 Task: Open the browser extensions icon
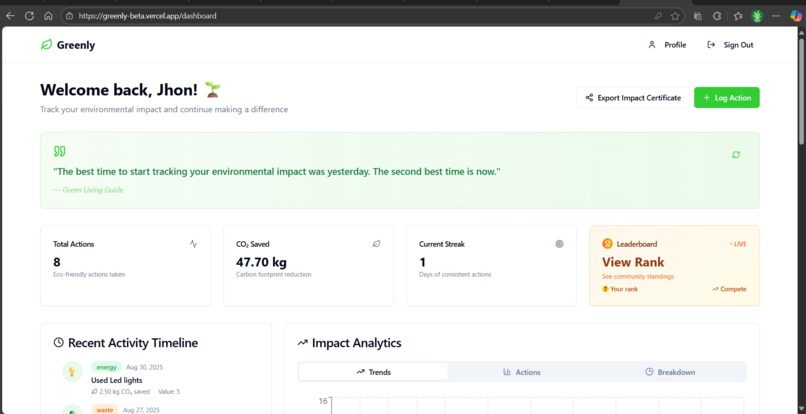[717, 16]
